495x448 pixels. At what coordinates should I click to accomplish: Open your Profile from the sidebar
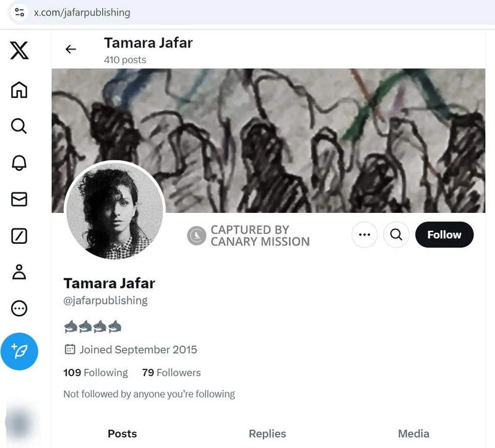pyautogui.click(x=19, y=272)
